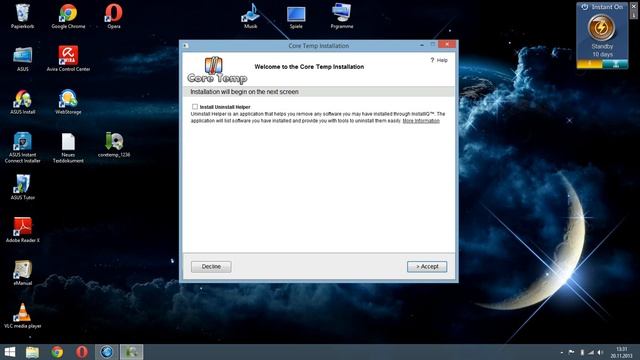Open File Explorer from the taskbar
640x360 pixels.
point(33,352)
